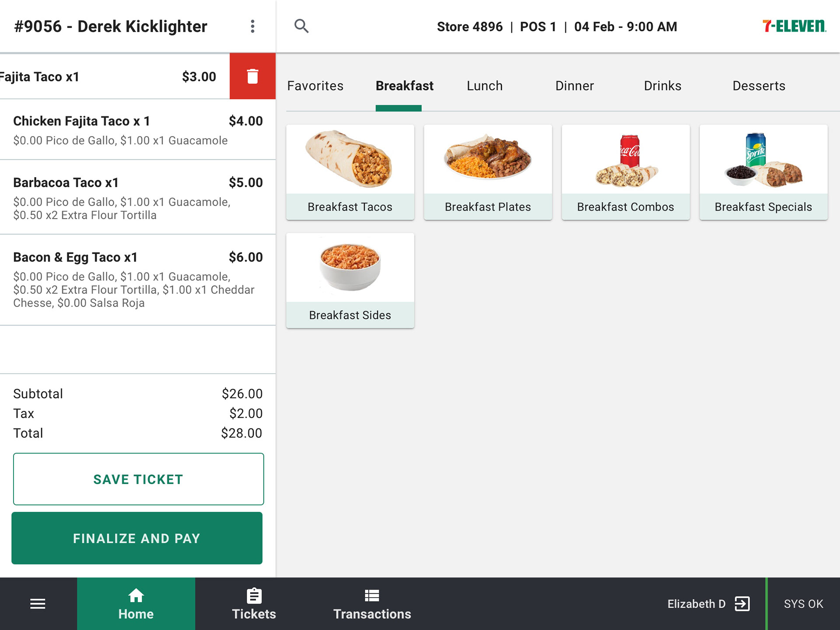840x630 pixels.
Task: Open the Desserts tab
Action: (x=759, y=86)
